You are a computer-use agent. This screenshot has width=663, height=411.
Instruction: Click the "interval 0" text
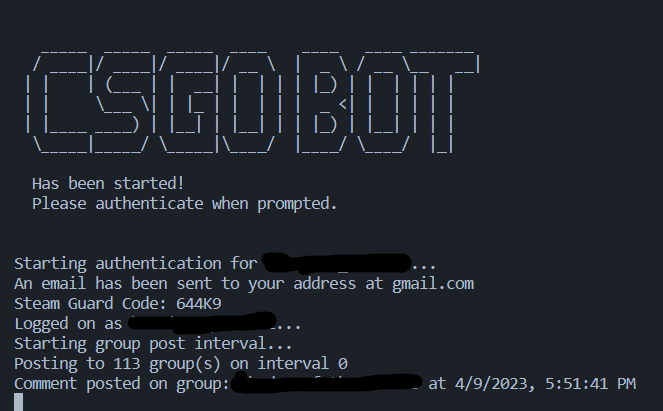(303, 364)
